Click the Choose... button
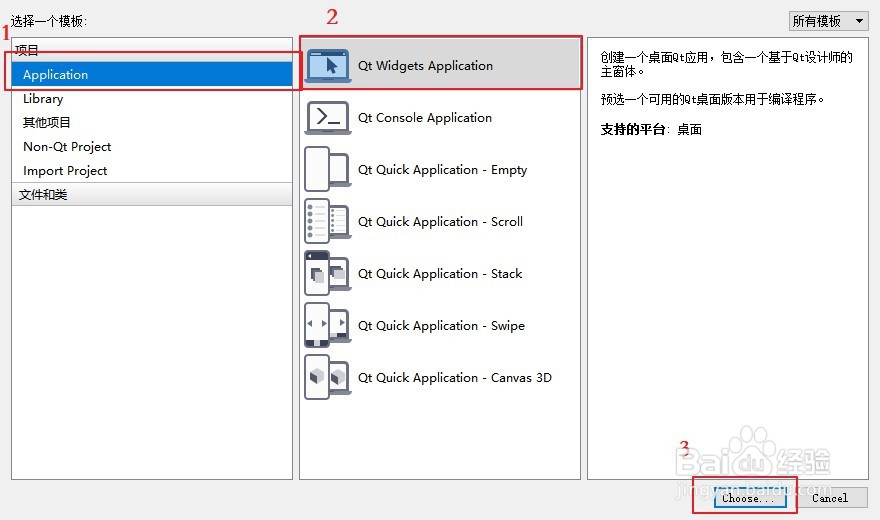This screenshot has height=520, width=880. (750, 498)
